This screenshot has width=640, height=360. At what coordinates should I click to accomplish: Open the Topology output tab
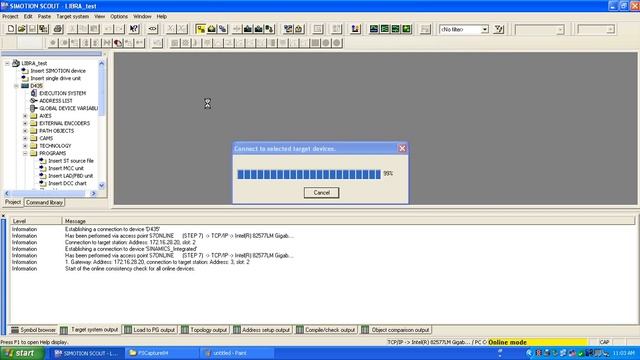pos(204,330)
